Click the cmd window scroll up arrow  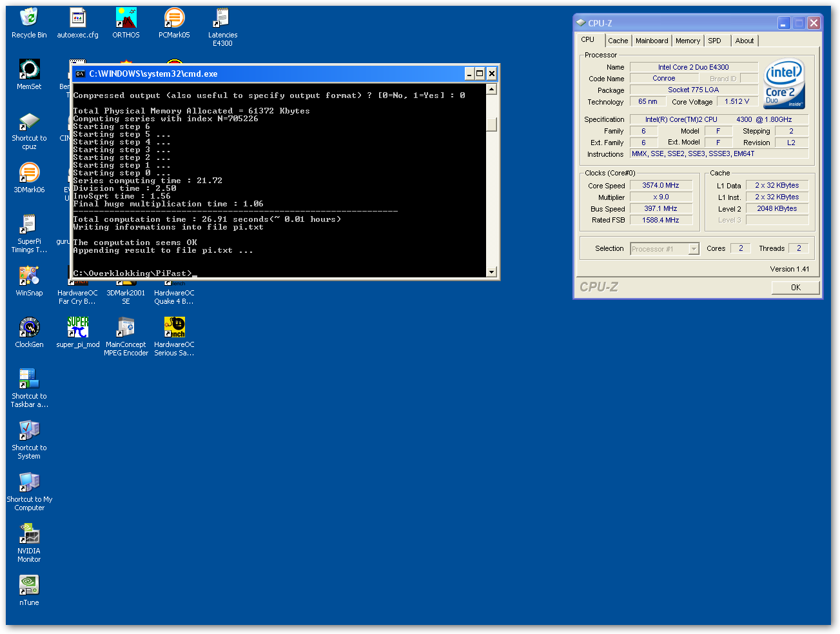(491, 89)
